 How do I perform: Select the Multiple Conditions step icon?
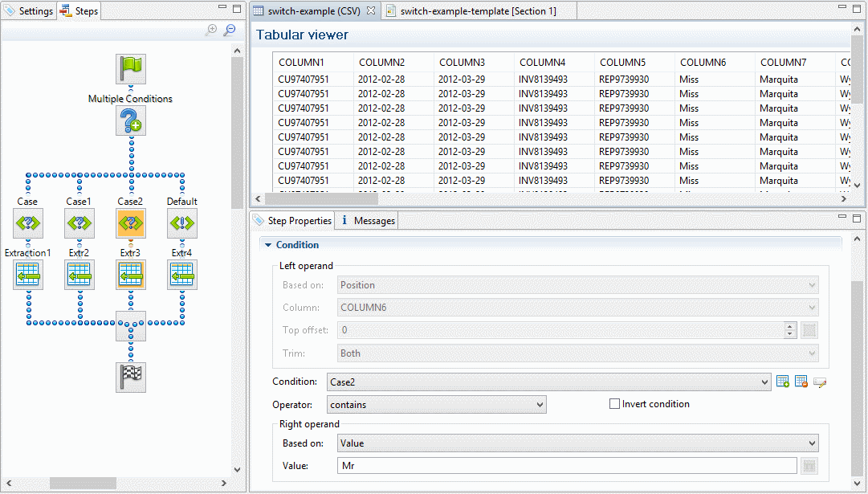tap(131, 121)
